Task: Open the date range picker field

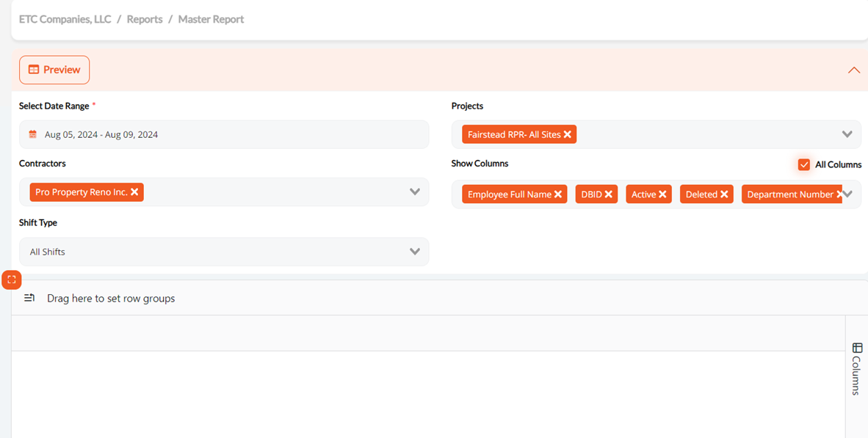Action: pyautogui.click(x=224, y=134)
